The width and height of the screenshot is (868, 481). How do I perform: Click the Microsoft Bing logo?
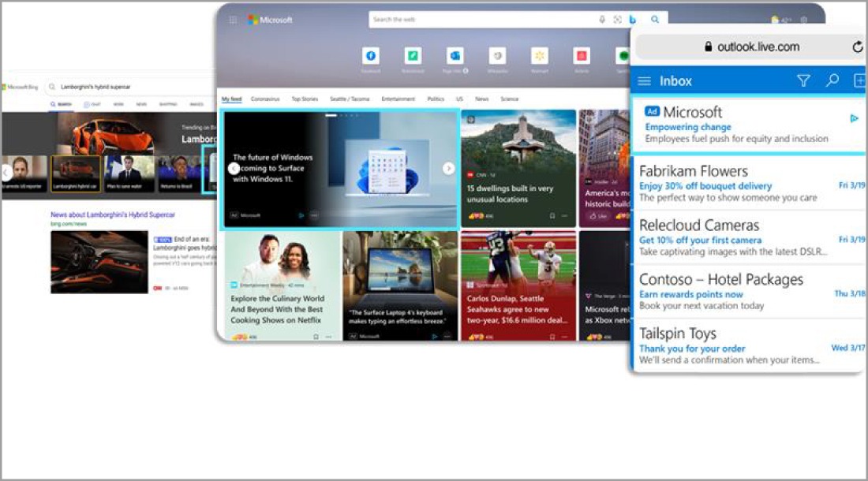(20, 87)
